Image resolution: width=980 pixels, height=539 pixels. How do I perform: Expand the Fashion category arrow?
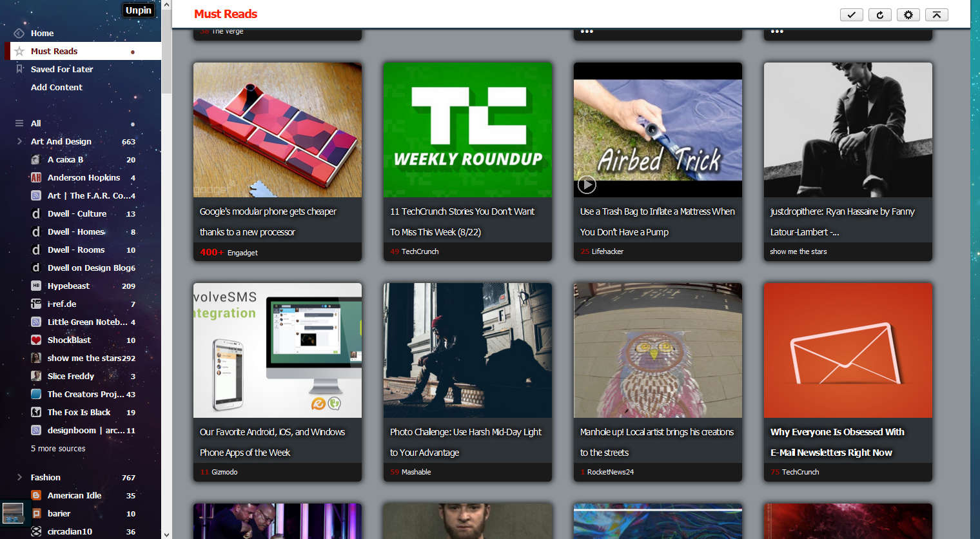tap(19, 477)
